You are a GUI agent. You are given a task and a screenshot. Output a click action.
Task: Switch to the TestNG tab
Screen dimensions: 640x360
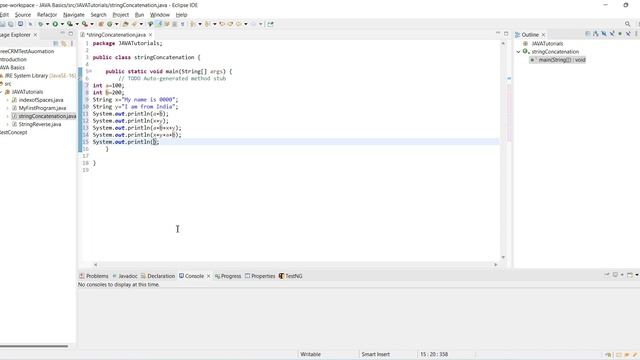[291, 276]
